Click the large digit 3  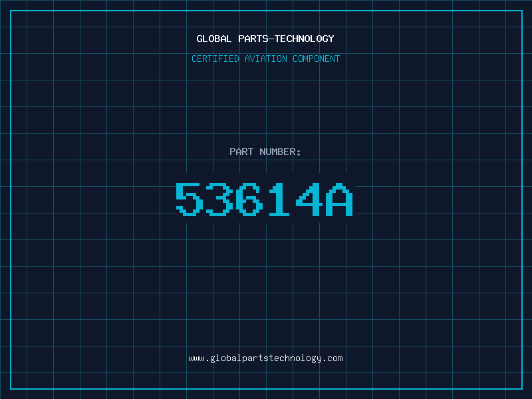pyautogui.click(x=219, y=199)
